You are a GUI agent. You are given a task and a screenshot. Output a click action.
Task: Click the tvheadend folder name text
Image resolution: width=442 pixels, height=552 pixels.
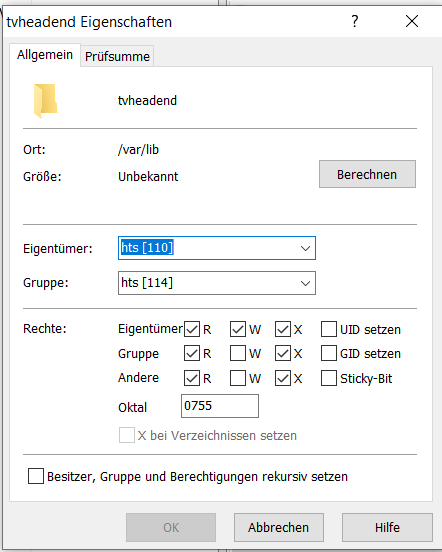coord(147,101)
